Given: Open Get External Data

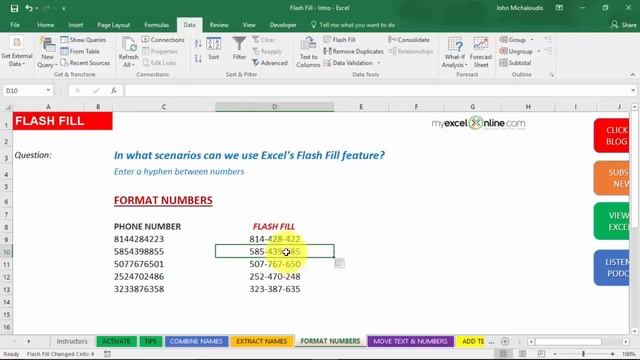Looking at the screenshot, I should [17, 52].
